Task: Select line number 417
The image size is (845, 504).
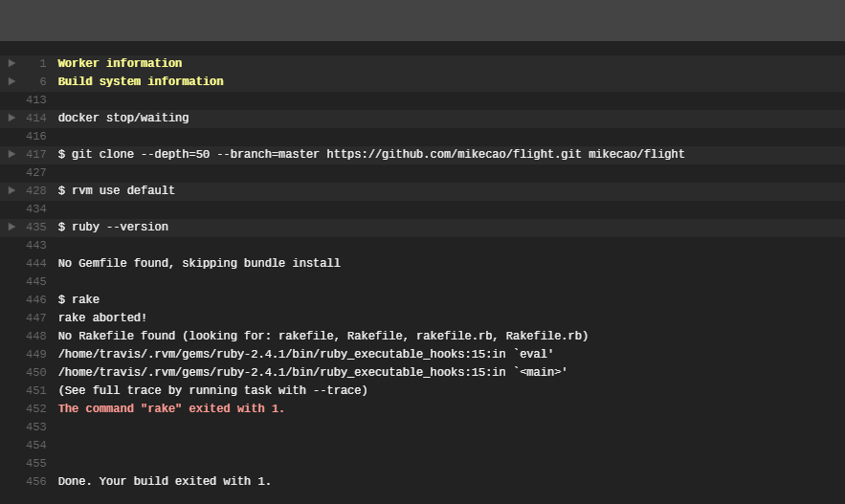Action: pos(36,155)
